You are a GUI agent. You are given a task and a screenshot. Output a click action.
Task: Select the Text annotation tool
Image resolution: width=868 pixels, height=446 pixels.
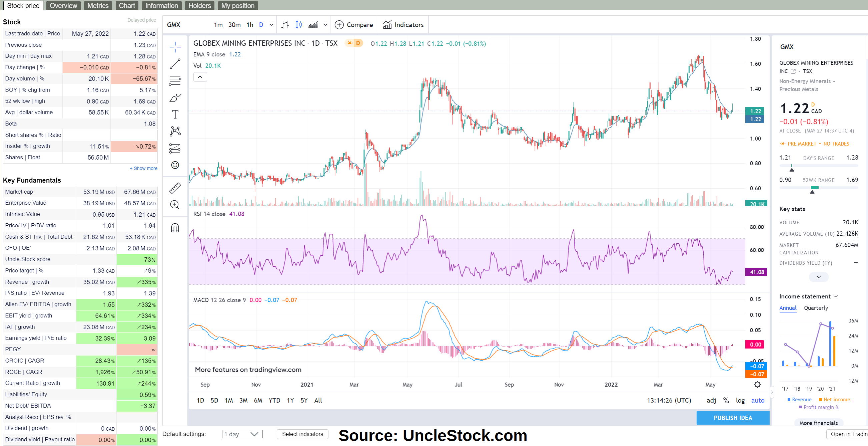click(175, 115)
